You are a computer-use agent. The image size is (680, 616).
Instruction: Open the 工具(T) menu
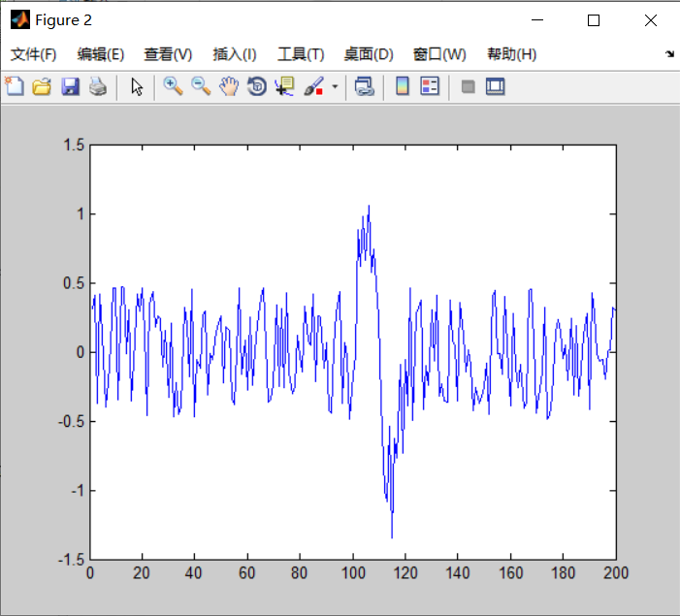[x=301, y=54]
